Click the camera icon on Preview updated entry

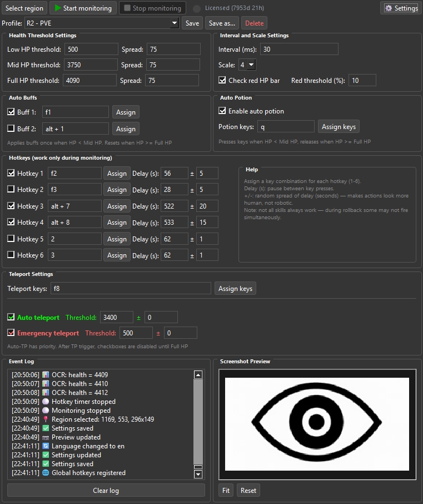point(46,437)
